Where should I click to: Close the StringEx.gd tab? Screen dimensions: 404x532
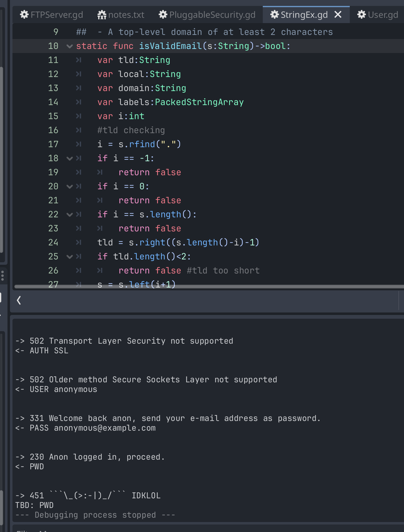pyautogui.click(x=338, y=15)
